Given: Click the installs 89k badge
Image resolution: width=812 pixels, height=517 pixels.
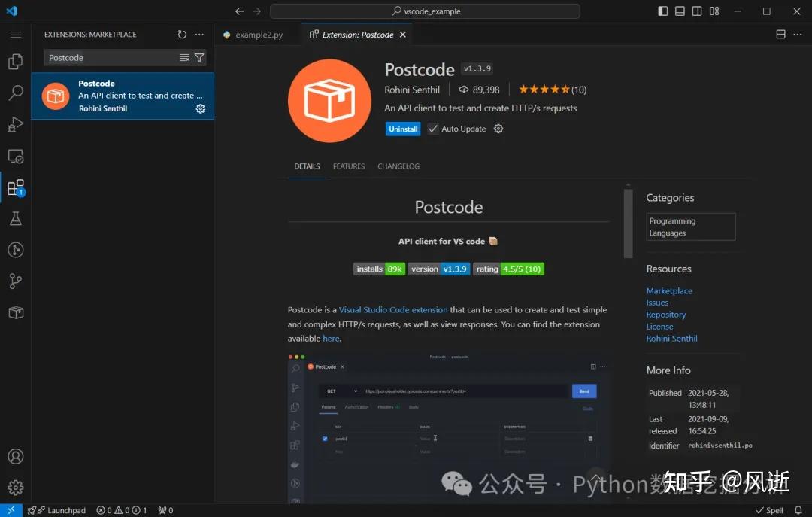Looking at the screenshot, I should pos(379,269).
